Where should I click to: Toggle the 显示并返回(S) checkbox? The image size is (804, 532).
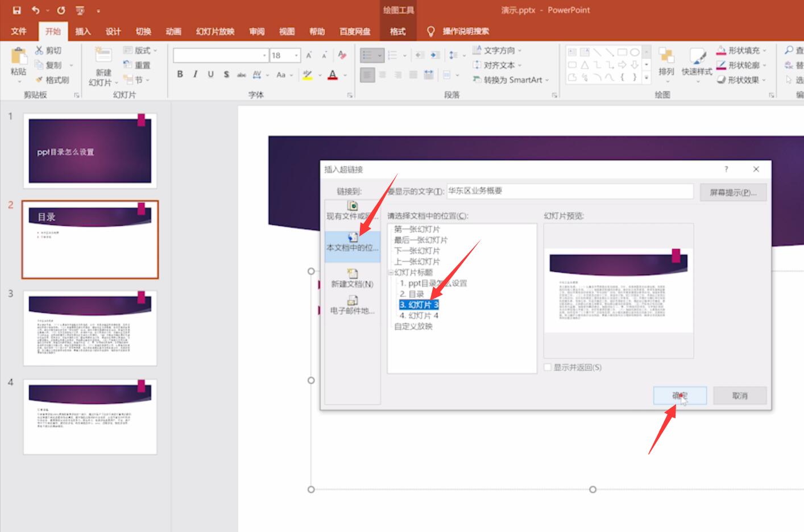click(x=548, y=367)
